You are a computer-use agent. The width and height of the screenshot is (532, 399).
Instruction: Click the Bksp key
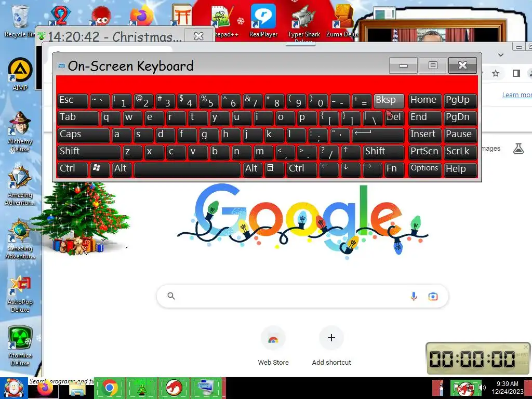pos(389,101)
